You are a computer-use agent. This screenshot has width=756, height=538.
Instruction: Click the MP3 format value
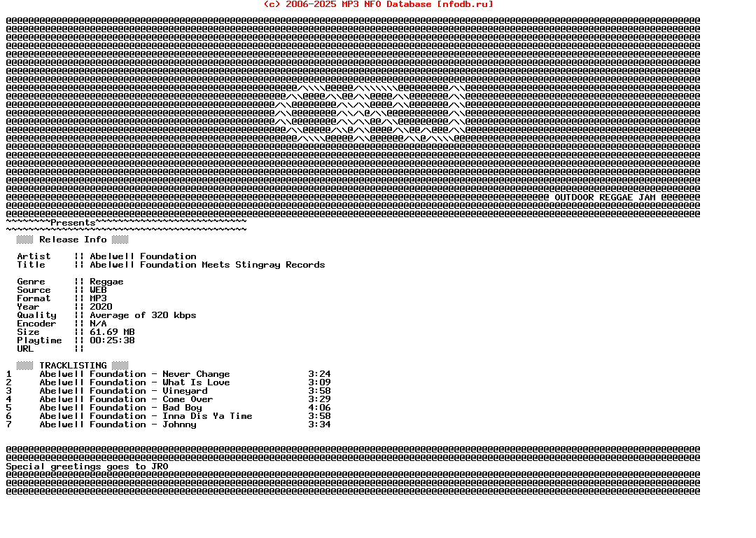(x=98, y=298)
